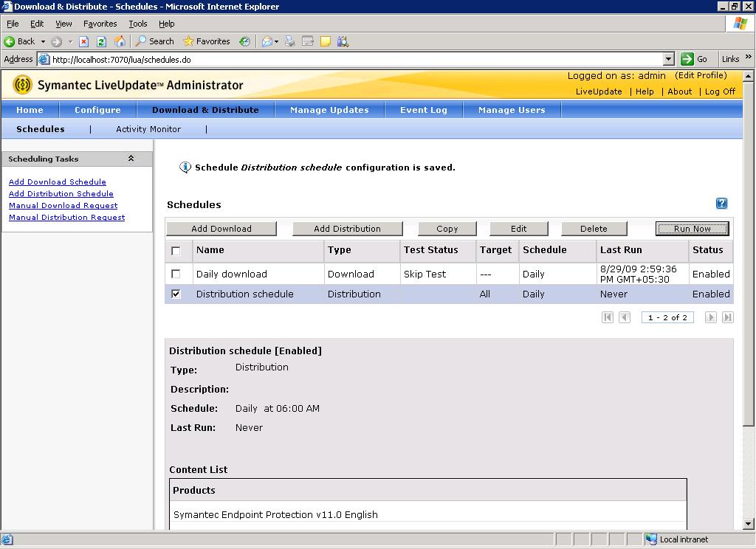This screenshot has width=756, height=549.
Task: Click the page icon in address bar
Action: coord(44,59)
